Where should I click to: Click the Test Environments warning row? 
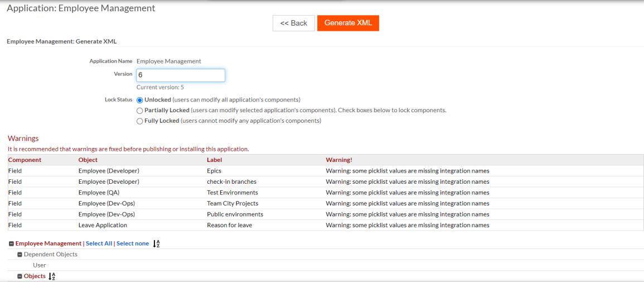232,193
